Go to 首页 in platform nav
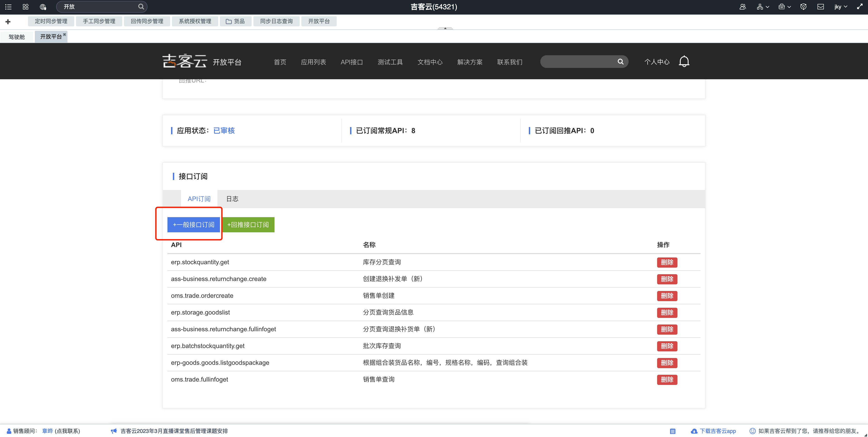Image resolution: width=868 pixels, height=437 pixels. pos(280,62)
